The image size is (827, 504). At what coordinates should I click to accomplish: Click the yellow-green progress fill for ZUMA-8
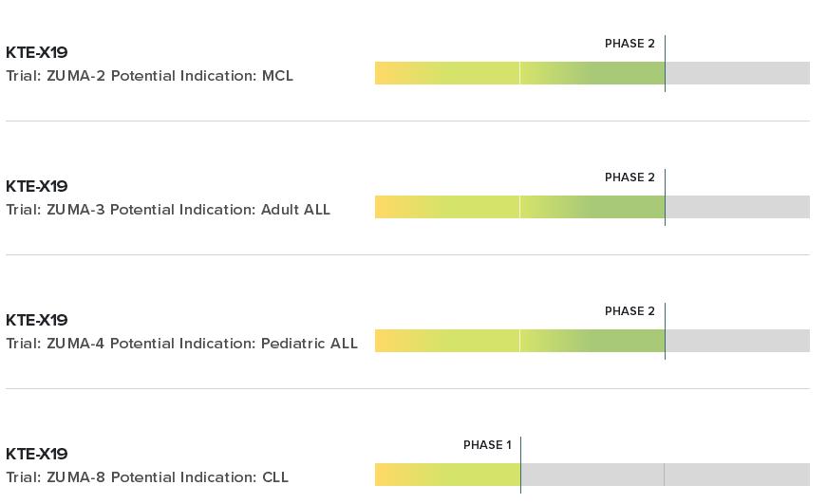pyautogui.click(x=447, y=475)
